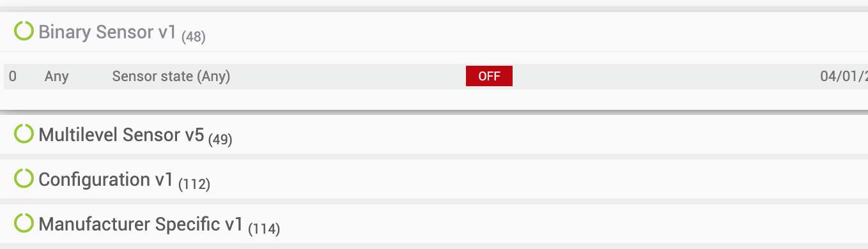
Task: Click blank white space below the sensor state row
Action: (x=434, y=99)
